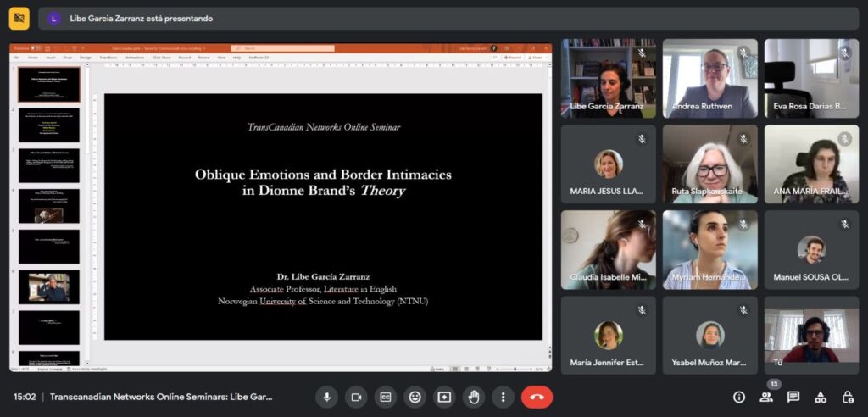The height and width of the screenshot is (417, 868).
Task: Open the chat with everyone panel
Action: click(793, 397)
